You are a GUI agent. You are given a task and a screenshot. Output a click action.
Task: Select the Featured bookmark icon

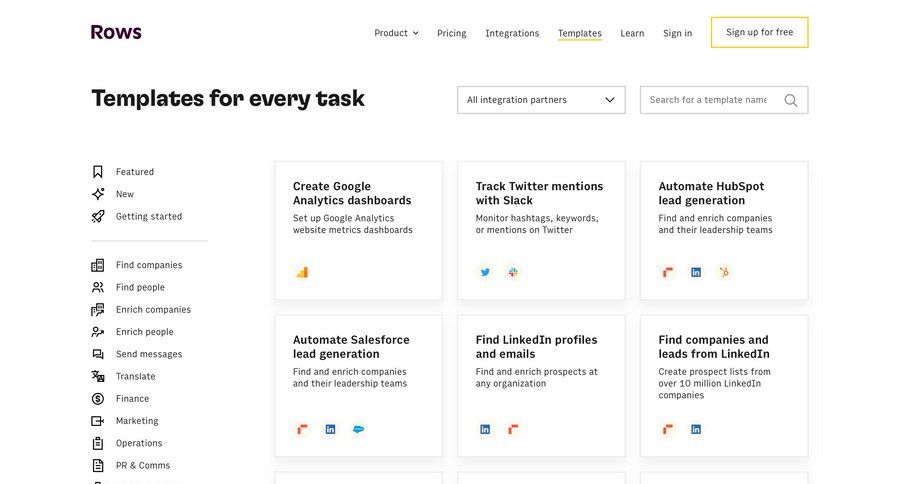(98, 172)
